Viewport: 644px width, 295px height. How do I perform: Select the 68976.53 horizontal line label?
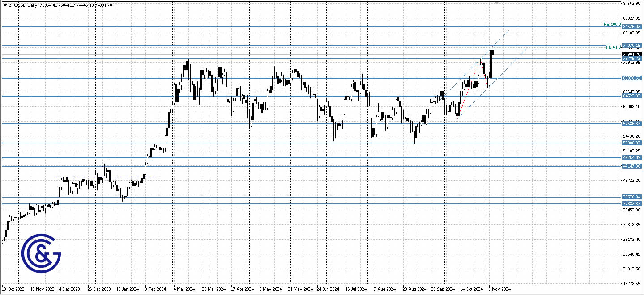pos(632,78)
